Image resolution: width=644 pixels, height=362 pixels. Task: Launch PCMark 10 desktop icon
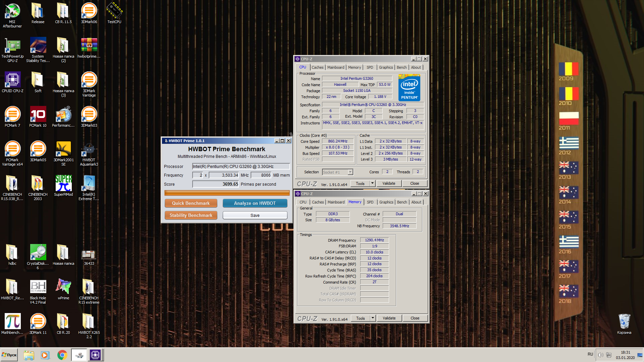pyautogui.click(x=38, y=117)
